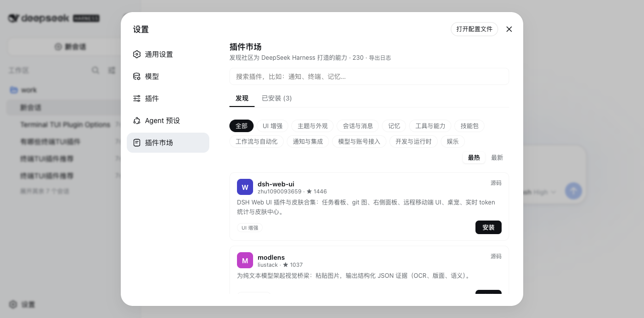Click author liustack under modlens
Screen dimensions: 644x318
click(x=268, y=265)
